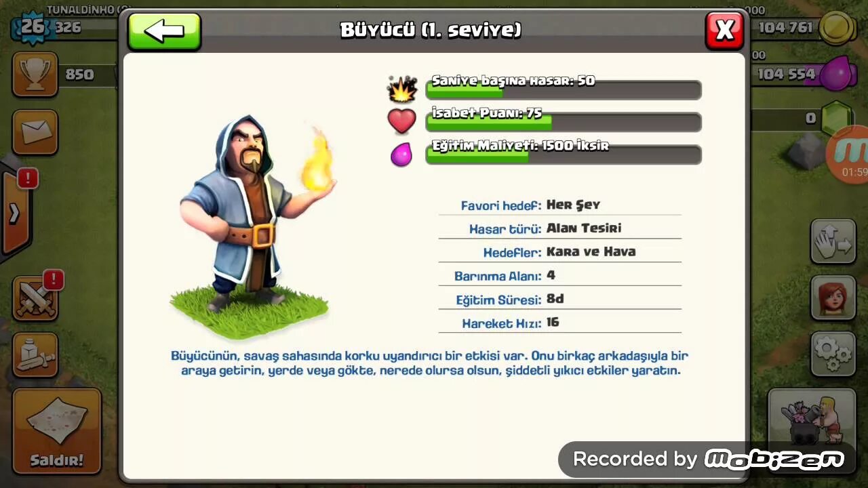Open the layout edit hand icon
This screenshot has width=868, height=488.
pyautogui.click(x=833, y=242)
